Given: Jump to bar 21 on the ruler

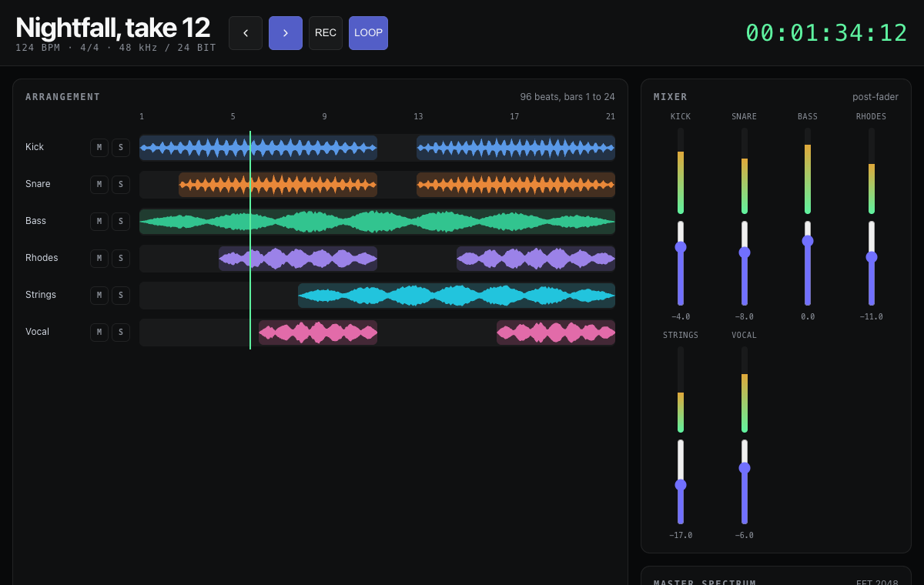Looking at the screenshot, I should [611, 117].
